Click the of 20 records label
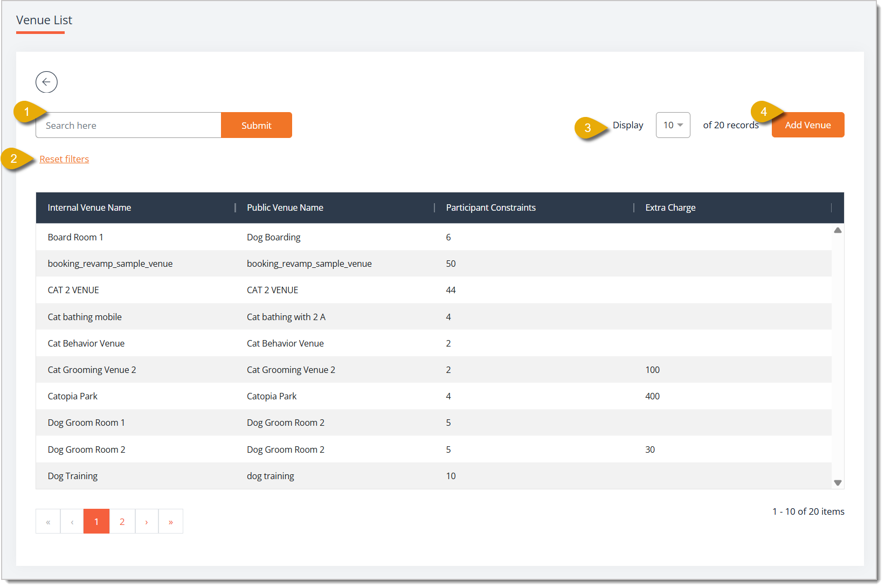This screenshot has width=885, height=588. point(731,125)
